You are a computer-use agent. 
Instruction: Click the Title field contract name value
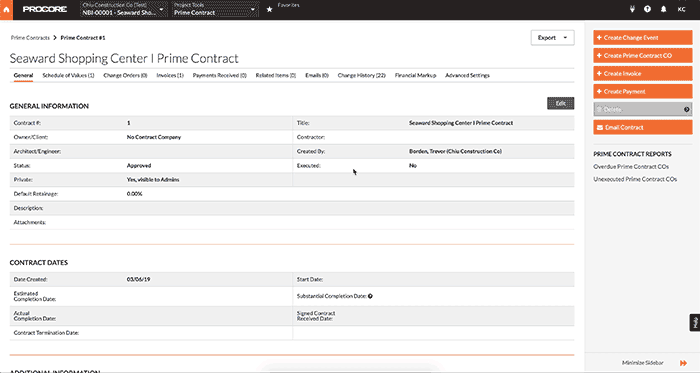461,123
